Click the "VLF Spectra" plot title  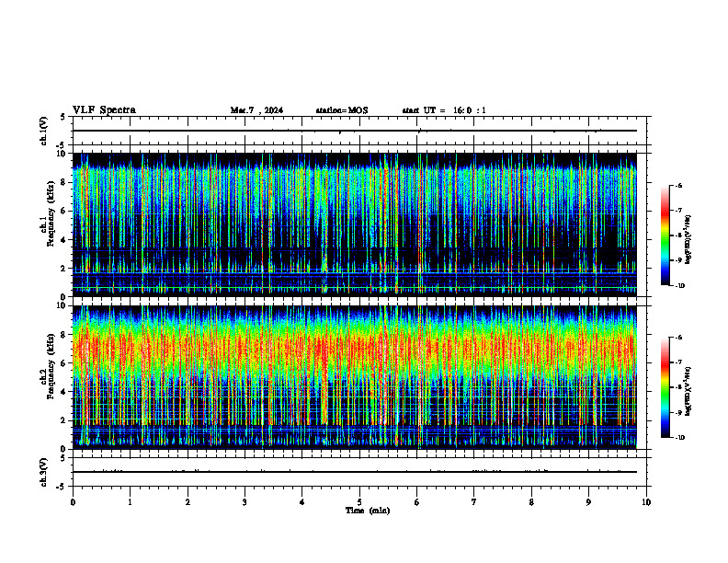(x=104, y=110)
